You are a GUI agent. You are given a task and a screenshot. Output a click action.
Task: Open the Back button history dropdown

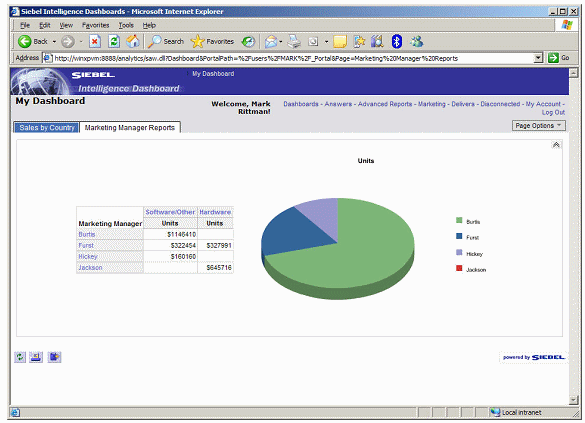click(x=54, y=41)
